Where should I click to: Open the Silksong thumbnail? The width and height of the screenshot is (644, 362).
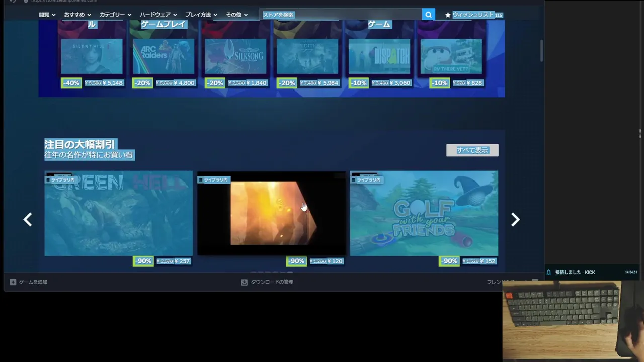[x=235, y=56]
